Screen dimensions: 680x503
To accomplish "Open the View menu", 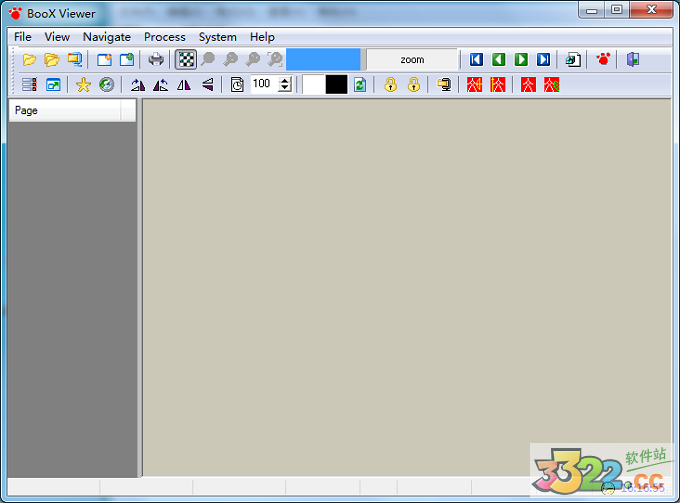I will coord(57,37).
